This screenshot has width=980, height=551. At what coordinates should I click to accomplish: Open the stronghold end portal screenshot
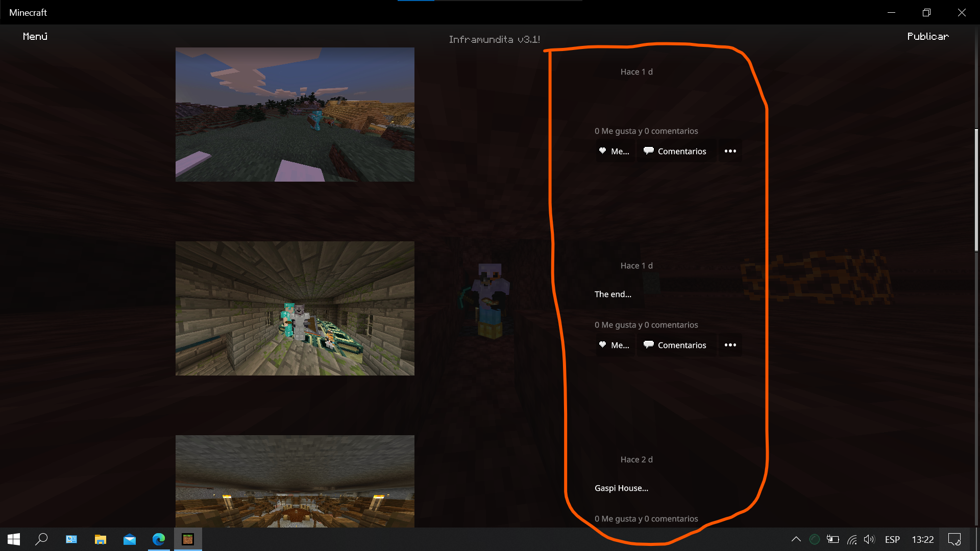click(295, 308)
